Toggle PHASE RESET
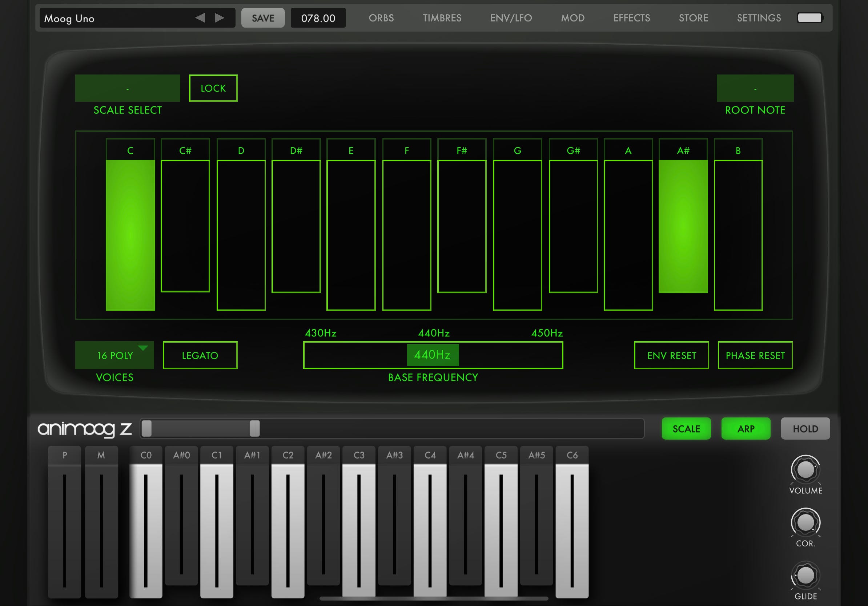This screenshot has width=868, height=606. pyautogui.click(x=755, y=355)
